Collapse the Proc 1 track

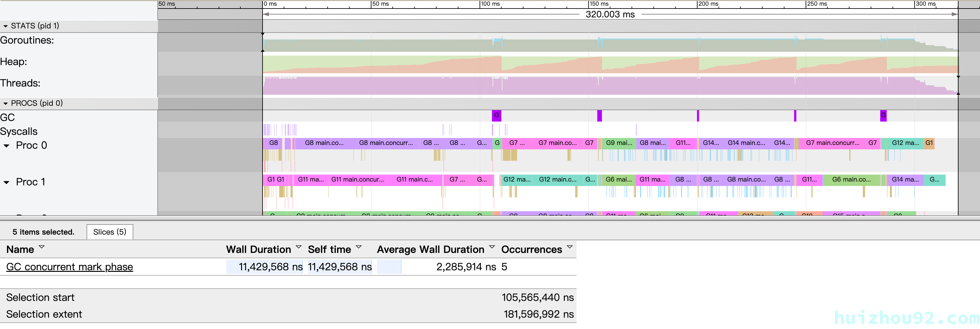(6, 182)
